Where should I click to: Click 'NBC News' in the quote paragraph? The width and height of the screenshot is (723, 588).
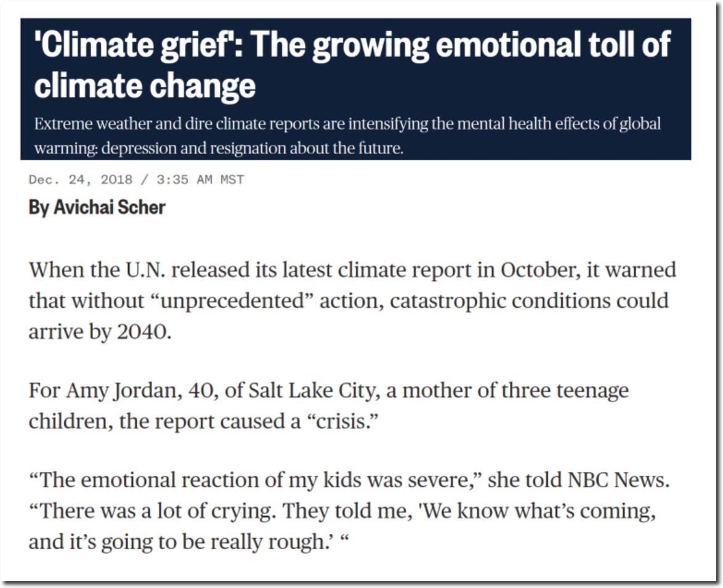(x=618, y=480)
